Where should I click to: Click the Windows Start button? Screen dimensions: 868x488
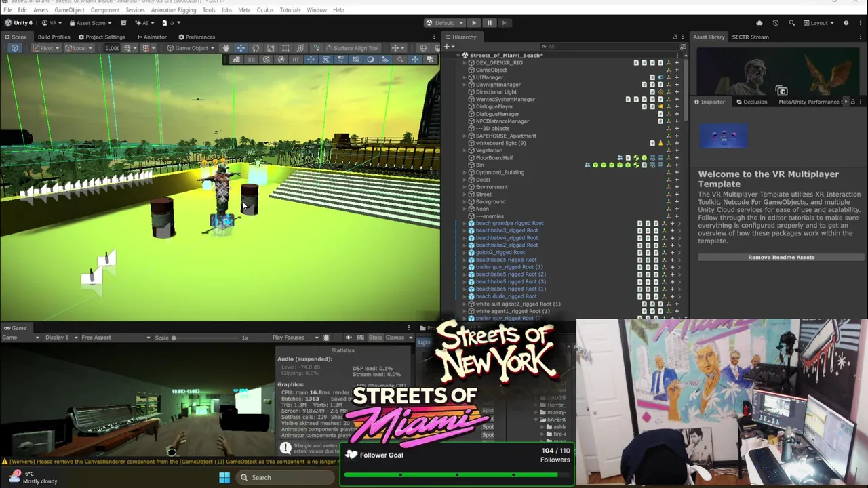click(224, 478)
